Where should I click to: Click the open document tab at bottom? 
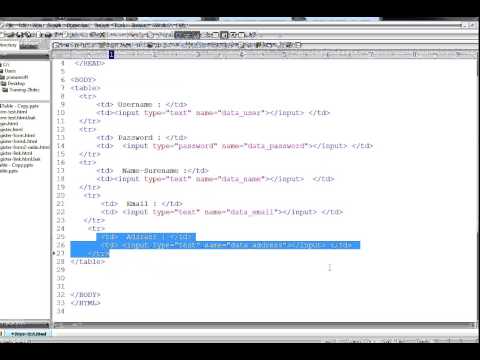tap(28, 334)
